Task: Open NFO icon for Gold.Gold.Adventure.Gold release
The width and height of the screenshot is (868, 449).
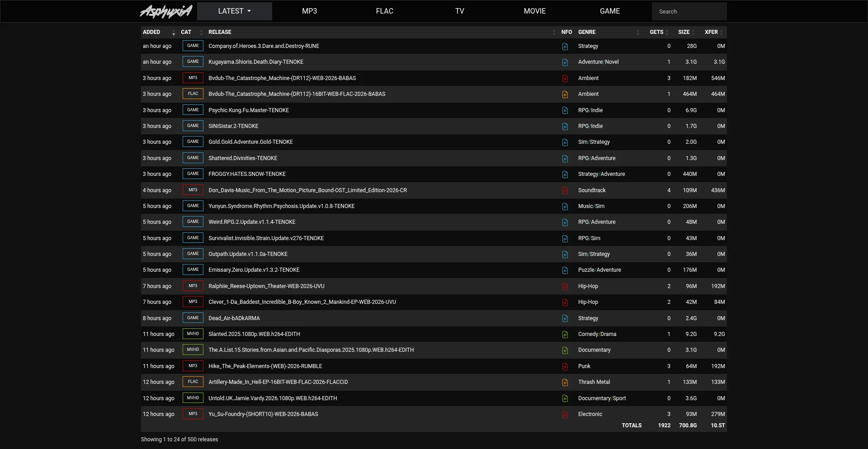Action: click(x=565, y=142)
